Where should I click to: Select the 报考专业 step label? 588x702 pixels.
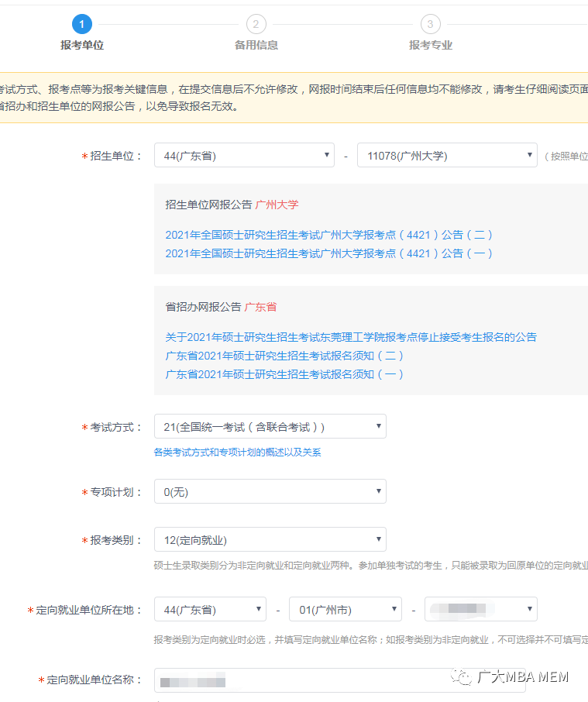click(431, 45)
